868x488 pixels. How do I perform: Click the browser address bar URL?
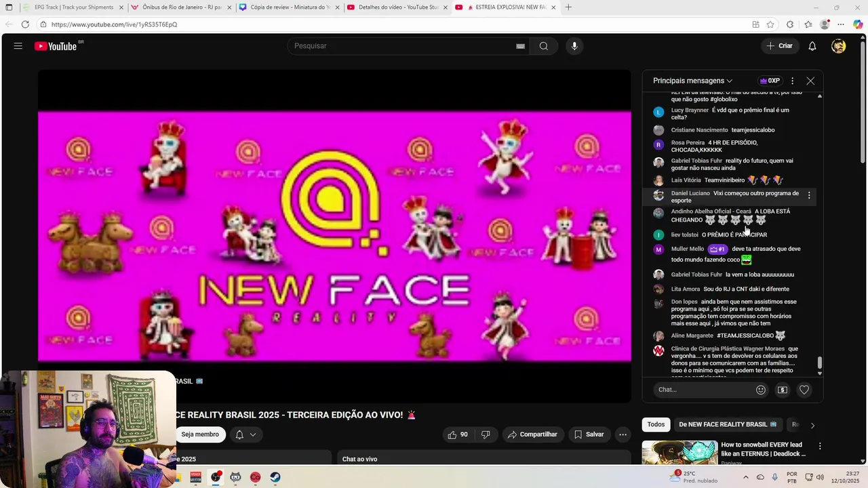[114, 24]
